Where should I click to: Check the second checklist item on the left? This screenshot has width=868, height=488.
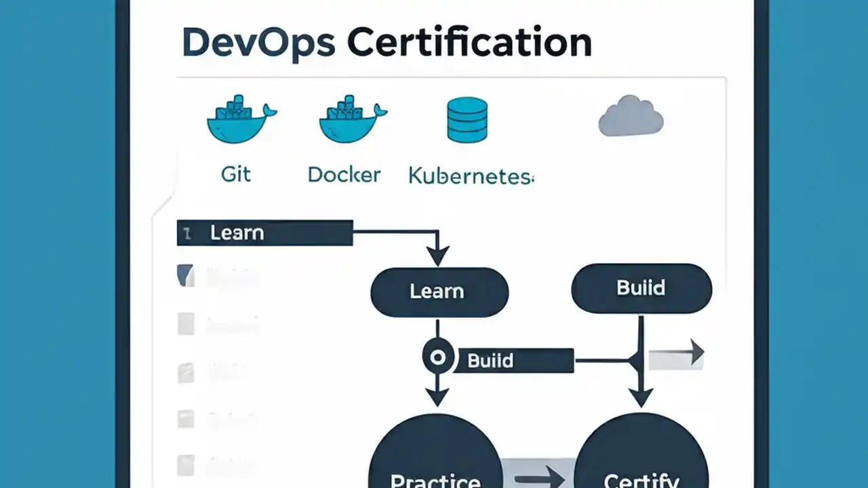pos(186,324)
